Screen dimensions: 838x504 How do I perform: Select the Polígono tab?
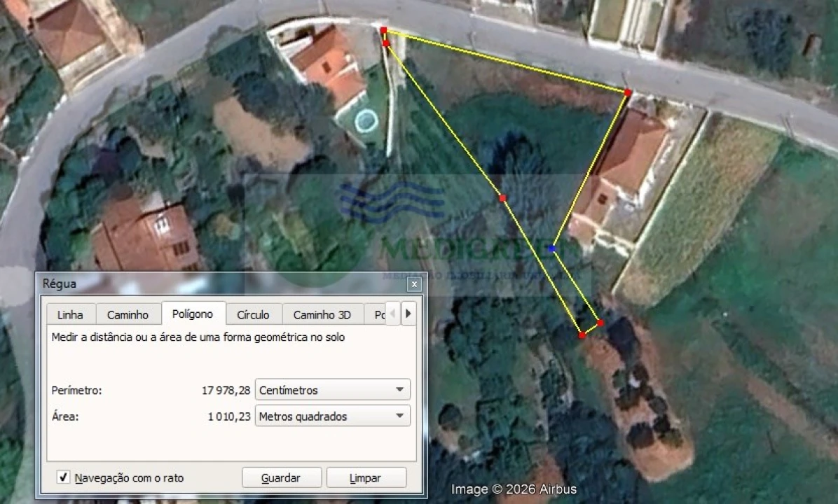click(x=193, y=314)
